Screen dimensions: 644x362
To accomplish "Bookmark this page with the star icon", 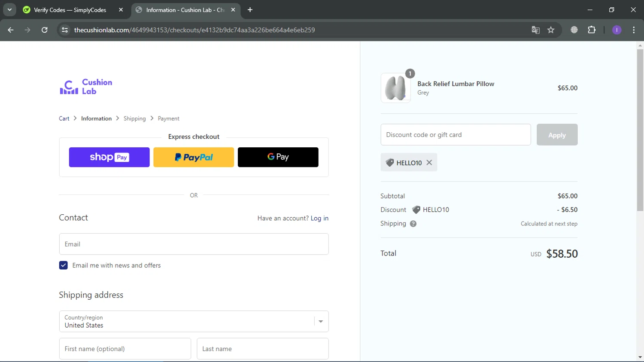I will pos(551,30).
